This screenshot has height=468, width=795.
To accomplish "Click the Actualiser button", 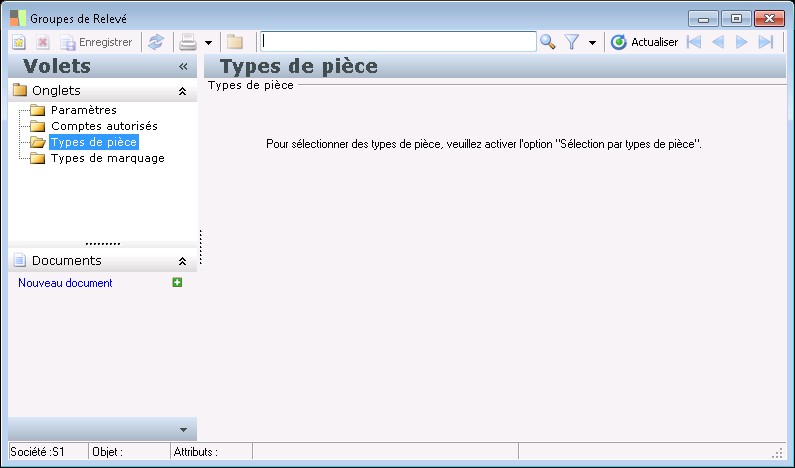I will click(644, 42).
